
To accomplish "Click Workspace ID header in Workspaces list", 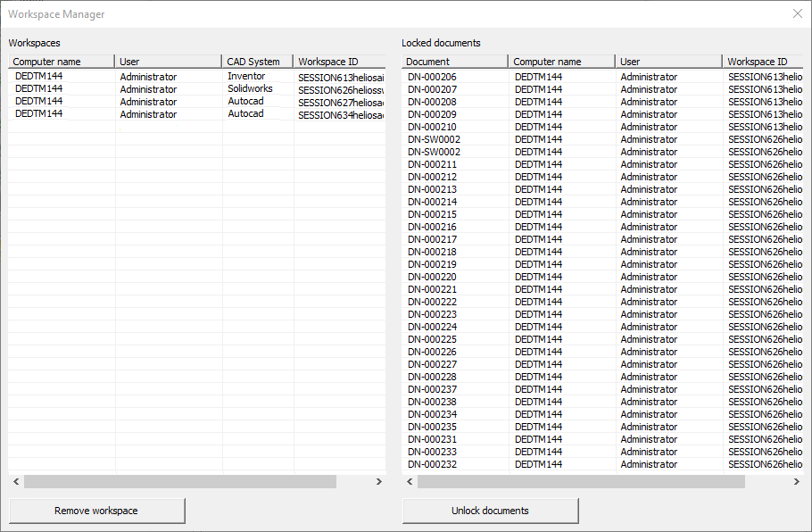I will tap(340, 62).
